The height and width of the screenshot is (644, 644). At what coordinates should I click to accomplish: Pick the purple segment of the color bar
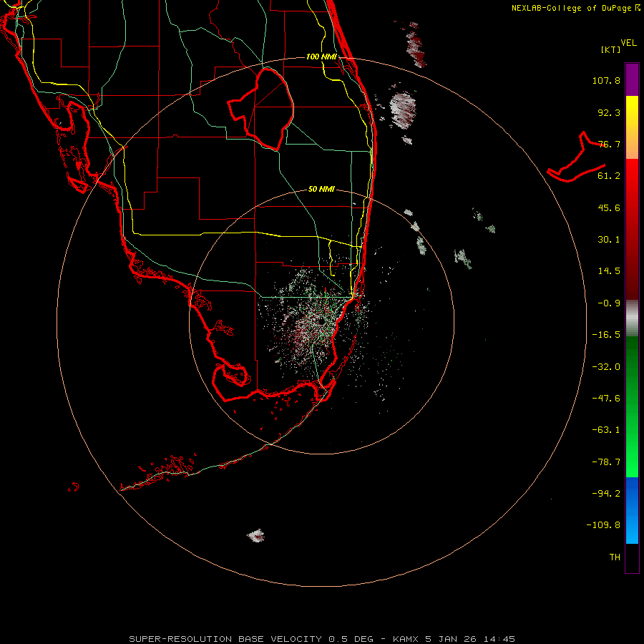[632, 79]
